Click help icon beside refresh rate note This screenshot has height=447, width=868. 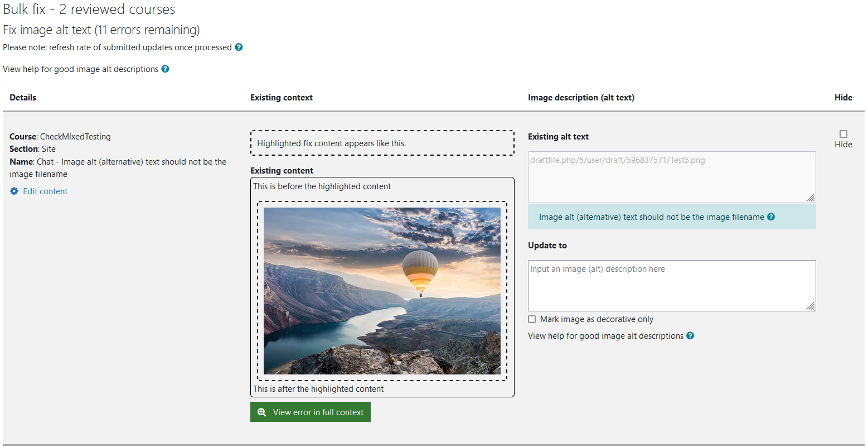click(x=239, y=47)
